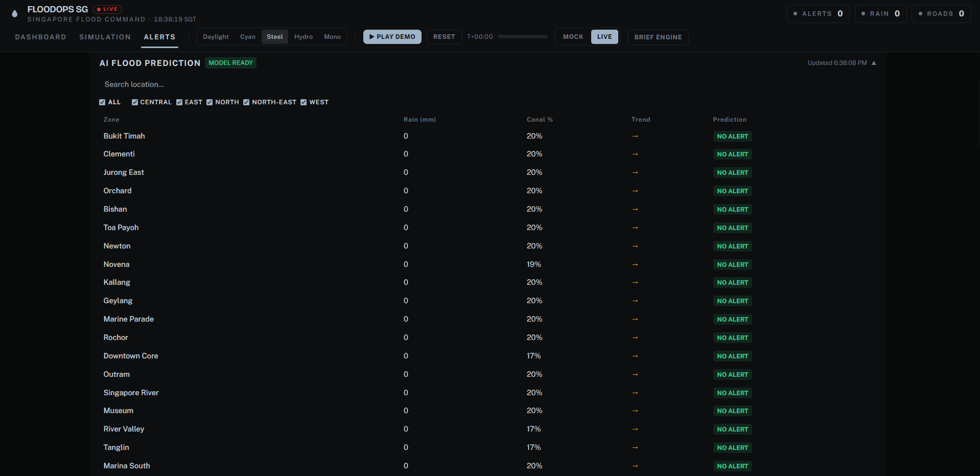Select the Downtown Core zone row
Image resolution: width=980 pixels, height=476 pixels.
488,356
